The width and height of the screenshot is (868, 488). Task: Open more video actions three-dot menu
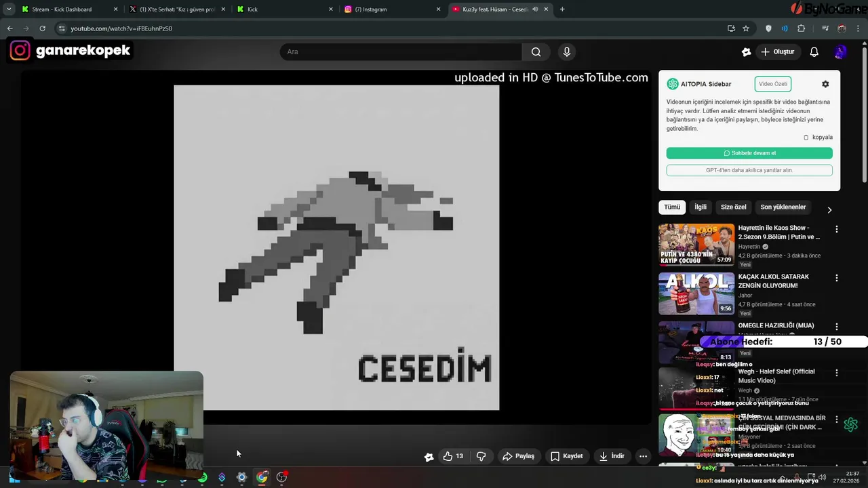pyautogui.click(x=643, y=456)
